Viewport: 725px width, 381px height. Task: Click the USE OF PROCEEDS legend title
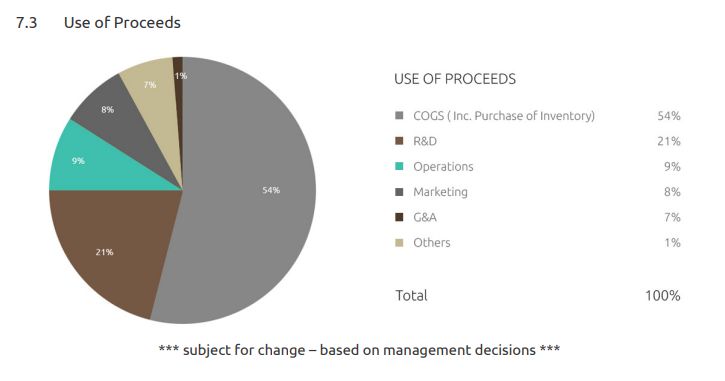tap(455, 79)
